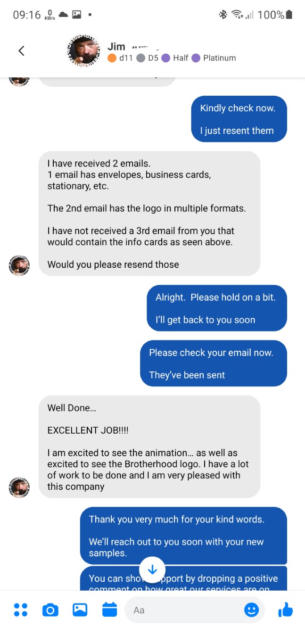
Task: Tap the 'EXCELLENT JOB!!!!' message bubble
Action: (x=149, y=446)
